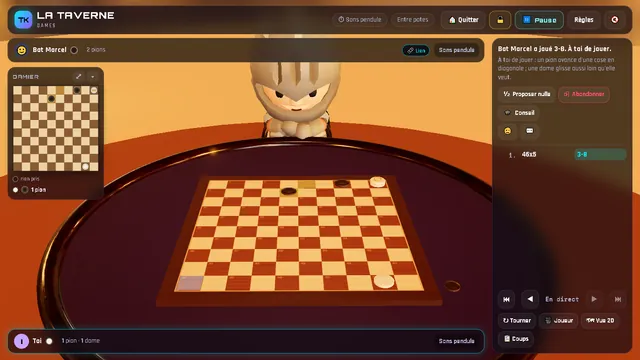The width and height of the screenshot is (640, 360).
Task: Click Bot Marcel smiley avatar
Action: [22, 50]
